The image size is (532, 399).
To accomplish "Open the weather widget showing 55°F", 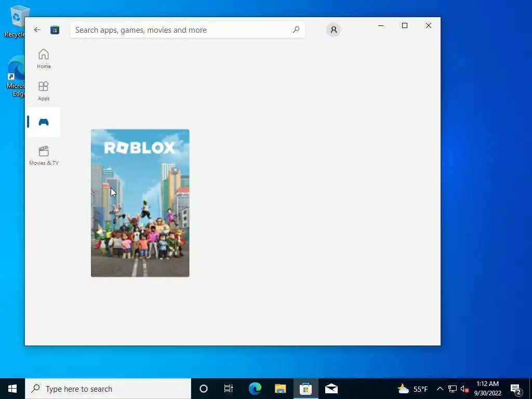I will tap(413, 389).
